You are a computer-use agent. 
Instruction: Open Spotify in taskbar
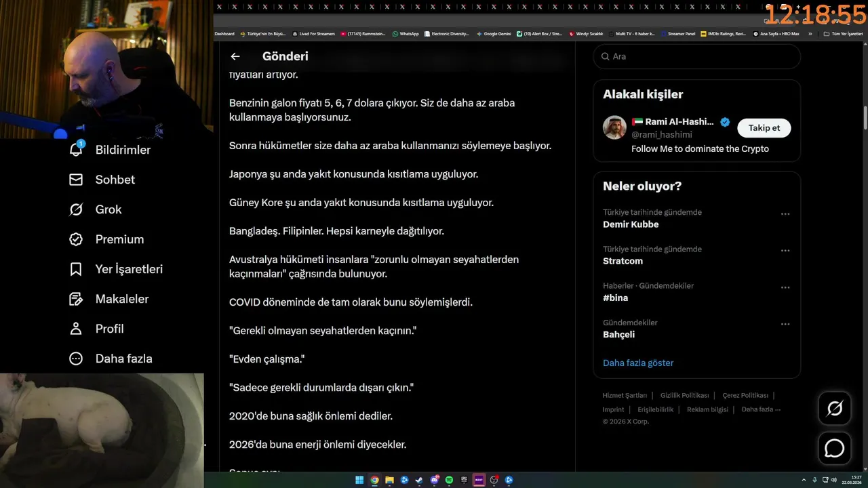click(449, 480)
